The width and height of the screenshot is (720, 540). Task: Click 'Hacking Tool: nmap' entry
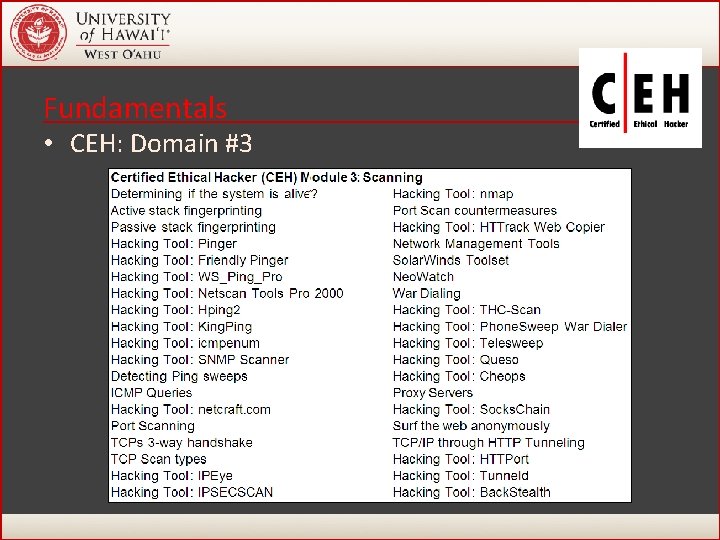(x=453, y=194)
